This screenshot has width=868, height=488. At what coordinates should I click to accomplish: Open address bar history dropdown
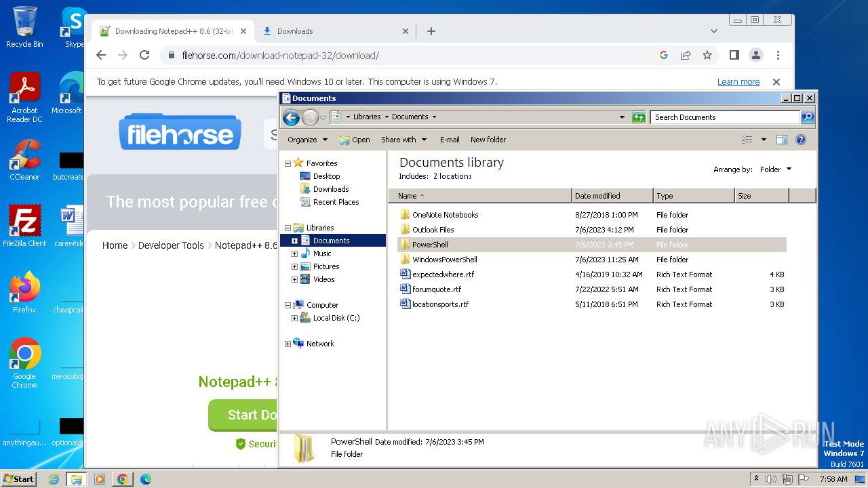pos(622,117)
